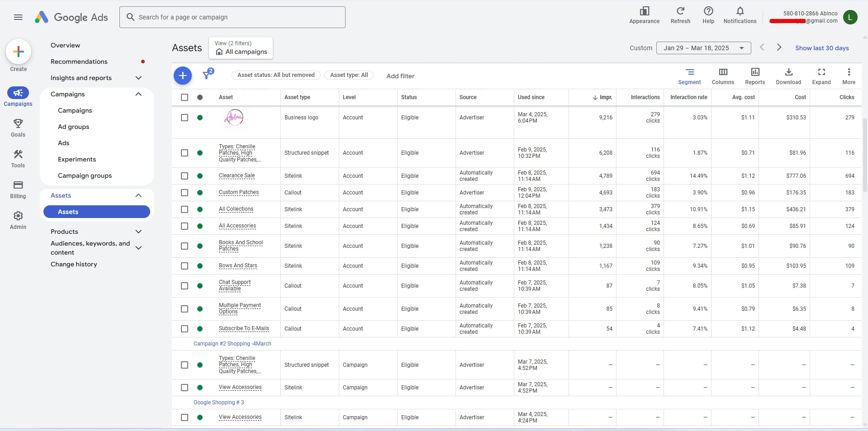Check the All Collections row
Screen dimensions: 868x431
click(185, 209)
